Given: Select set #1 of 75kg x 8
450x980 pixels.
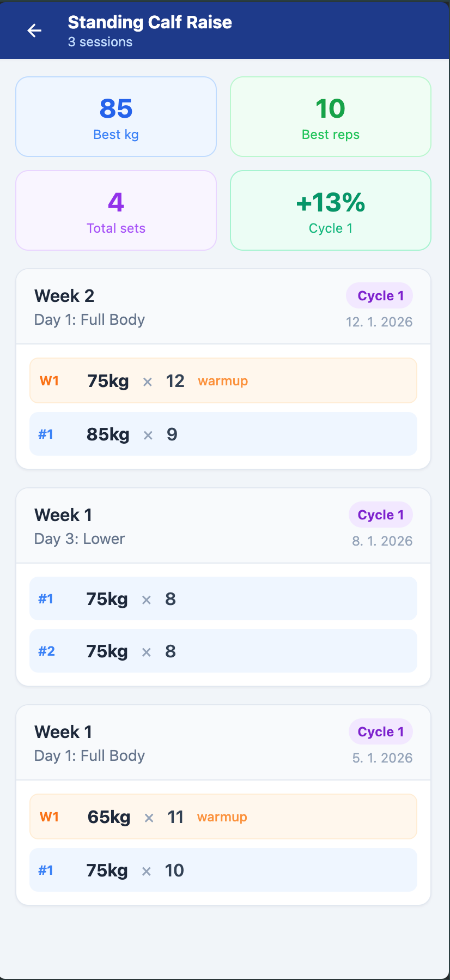Looking at the screenshot, I should pyautogui.click(x=223, y=598).
